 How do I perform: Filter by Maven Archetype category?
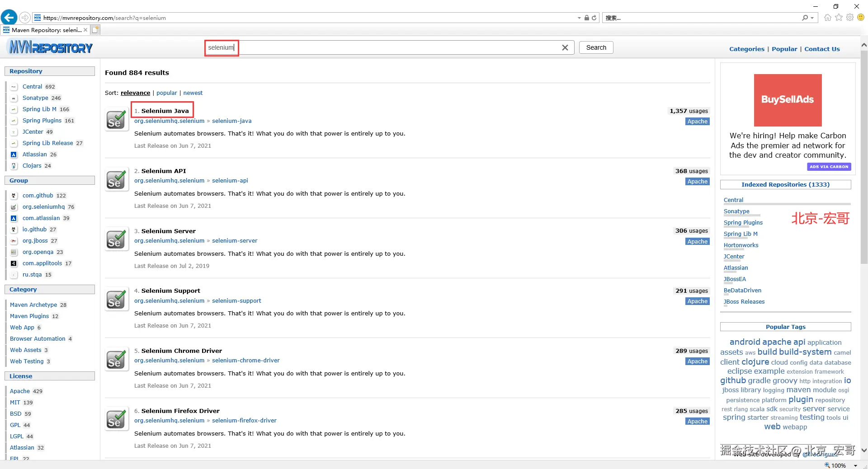[x=33, y=305]
